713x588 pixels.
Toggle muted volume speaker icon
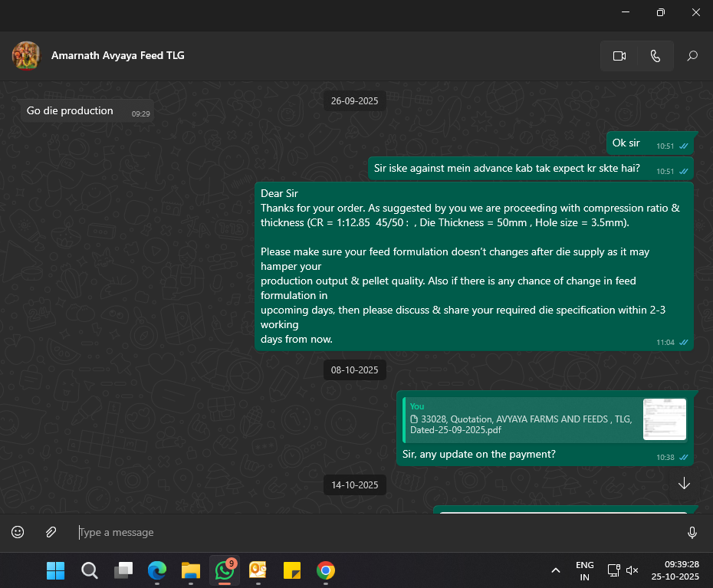[632, 570]
